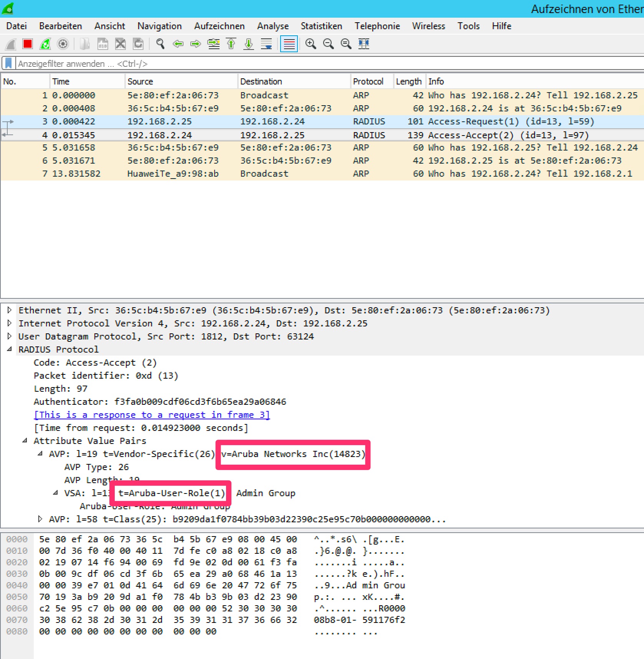Follow link to the request in frame 3
This screenshot has height=659, width=644.
coord(151,415)
